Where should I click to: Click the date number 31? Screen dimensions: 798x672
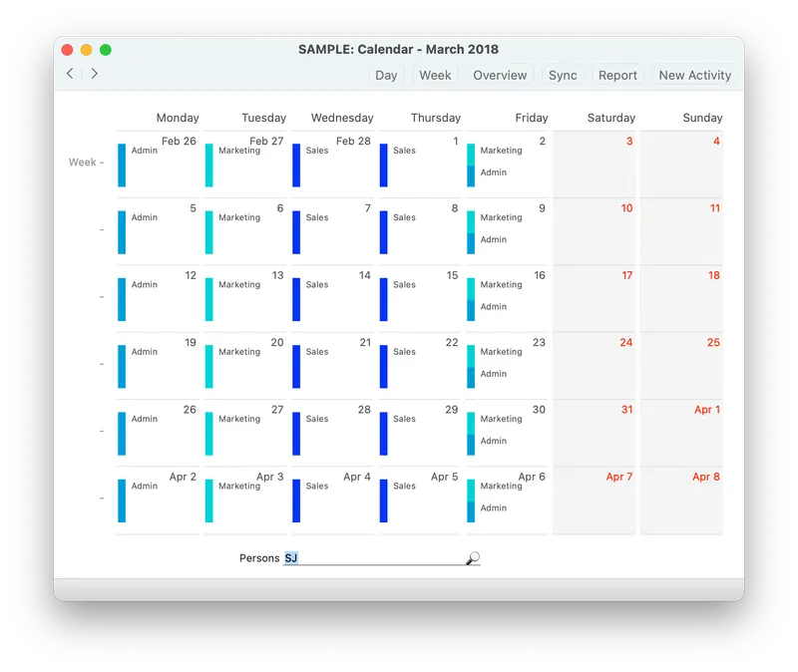[627, 410]
